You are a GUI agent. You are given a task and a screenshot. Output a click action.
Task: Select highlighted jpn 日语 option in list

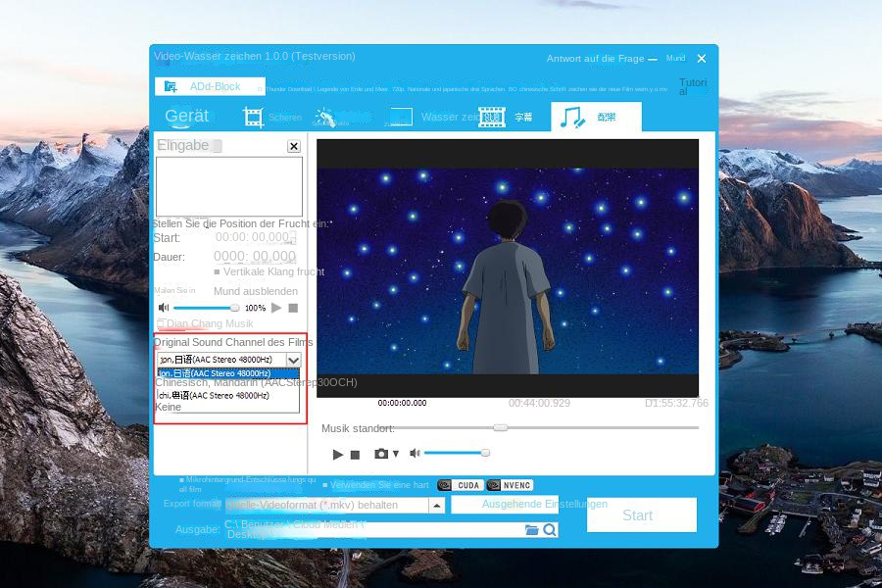tap(227, 373)
